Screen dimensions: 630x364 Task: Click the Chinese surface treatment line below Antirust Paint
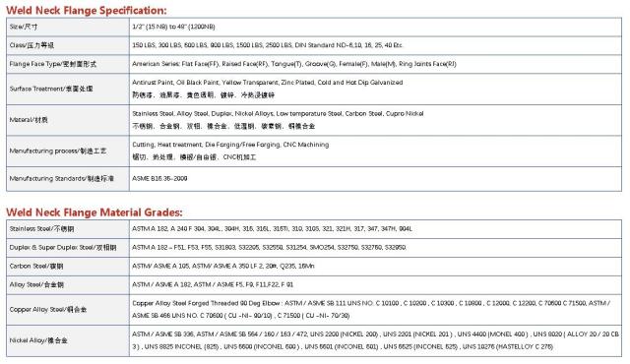204,95
